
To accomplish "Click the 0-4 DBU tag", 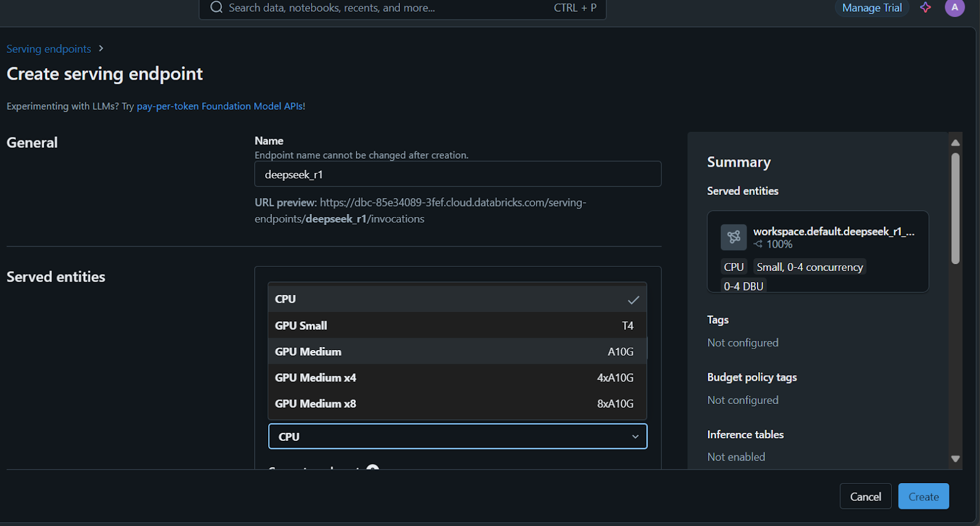I will [744, 286].
